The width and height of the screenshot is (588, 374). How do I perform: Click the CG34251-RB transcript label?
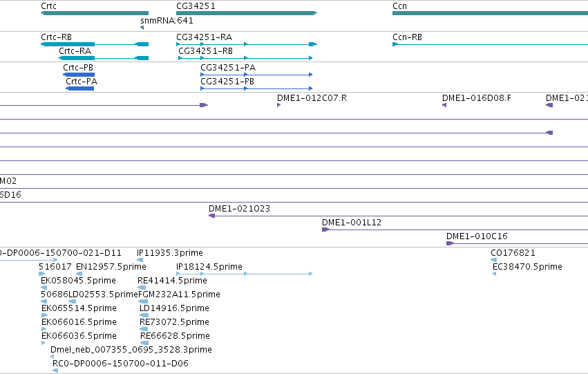205,51
